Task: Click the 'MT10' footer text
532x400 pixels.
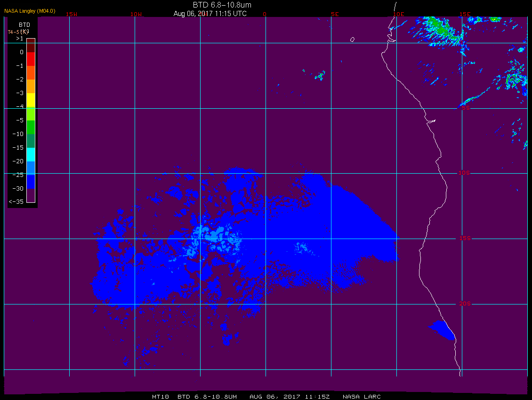Action: (161, 397)
